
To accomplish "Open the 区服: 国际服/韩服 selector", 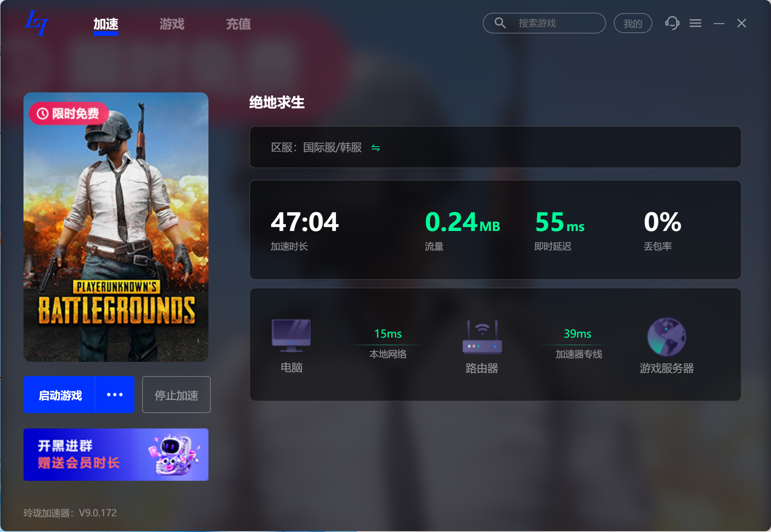I will click(x=495, y=147).
